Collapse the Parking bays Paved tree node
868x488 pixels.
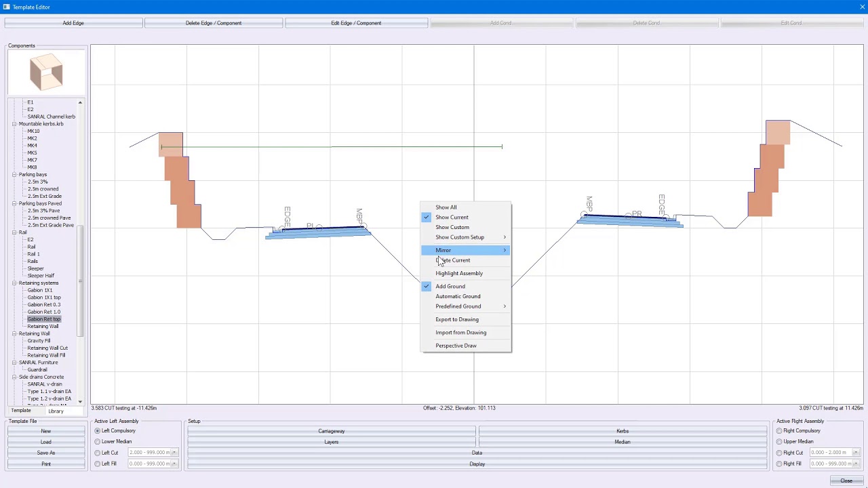click(14, 203)
